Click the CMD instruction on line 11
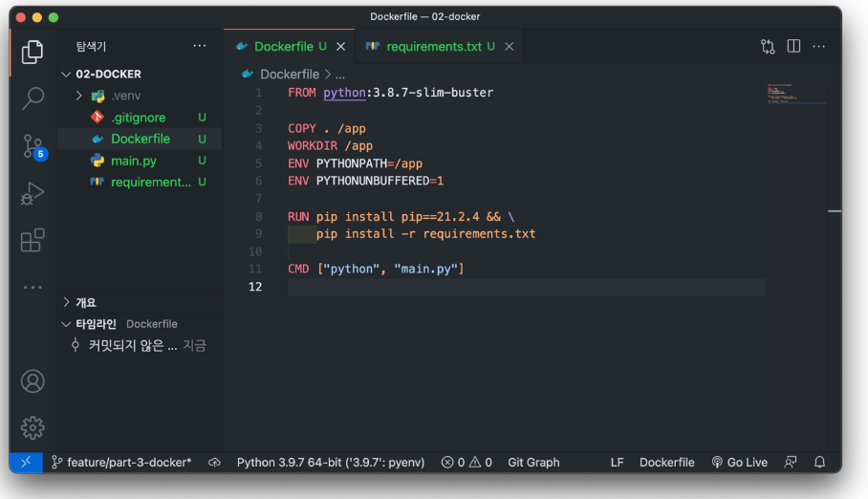Screen dimensions: 868x499 coord(298,270)
